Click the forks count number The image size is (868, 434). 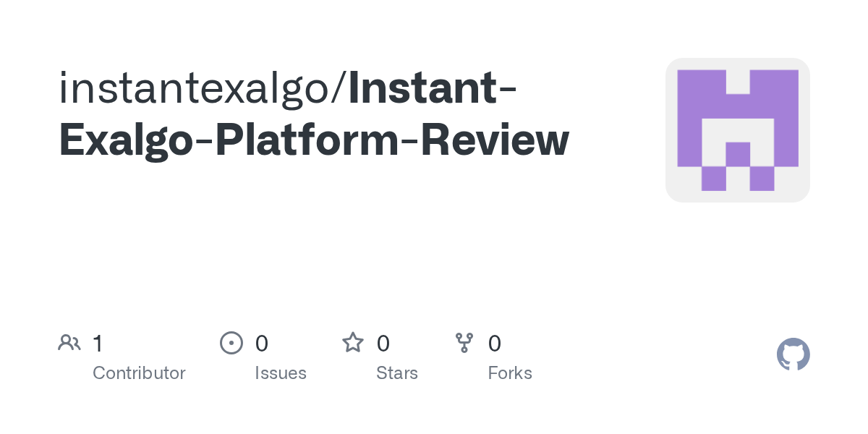(495, 343)
